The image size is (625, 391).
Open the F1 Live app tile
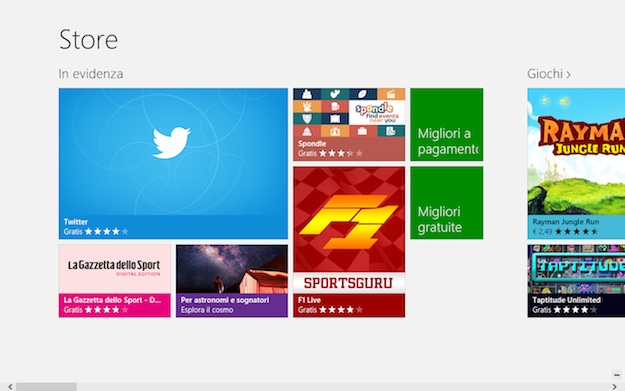tap(349, 242)
